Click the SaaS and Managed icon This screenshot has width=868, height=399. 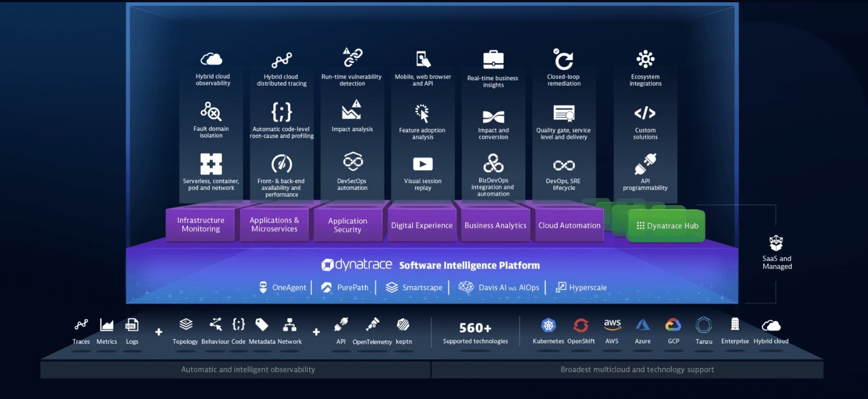(x=776, y=243)
